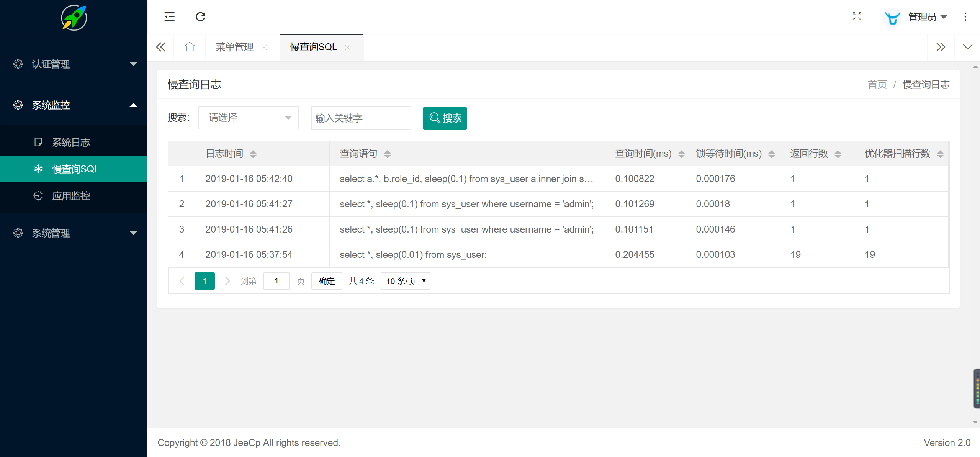Click the green 搜索 button
This screenshot has width=980, height=457.
(445, 118)
